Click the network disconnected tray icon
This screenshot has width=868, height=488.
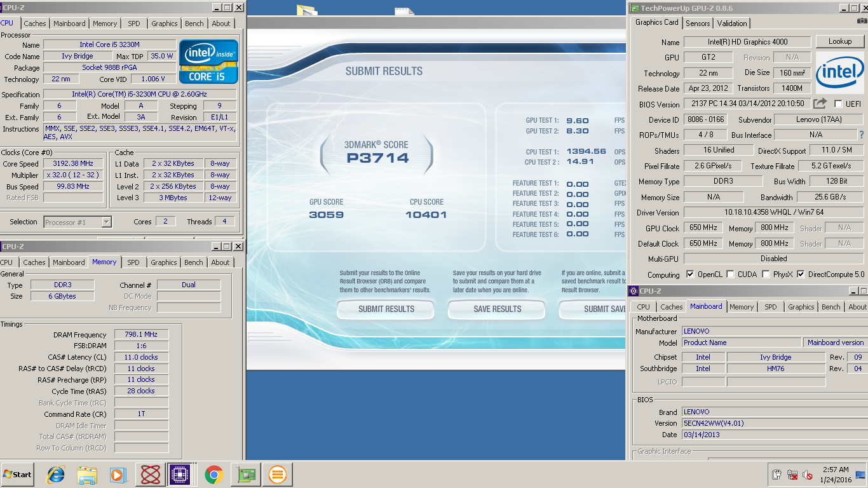point(792,475)
